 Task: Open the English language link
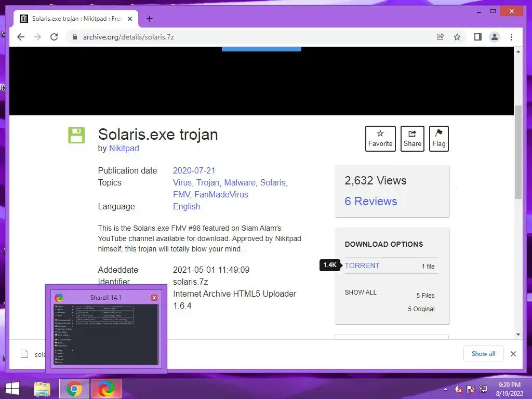tap(187, 206)
